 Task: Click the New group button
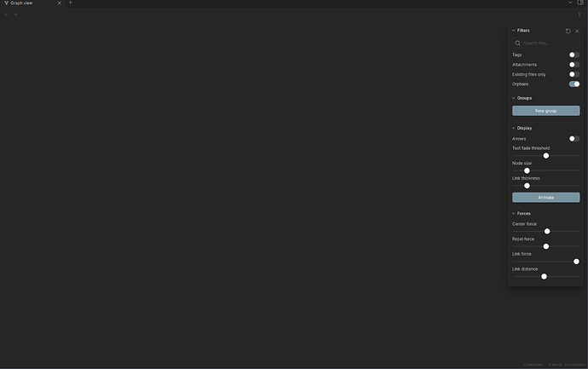[545, 111]
